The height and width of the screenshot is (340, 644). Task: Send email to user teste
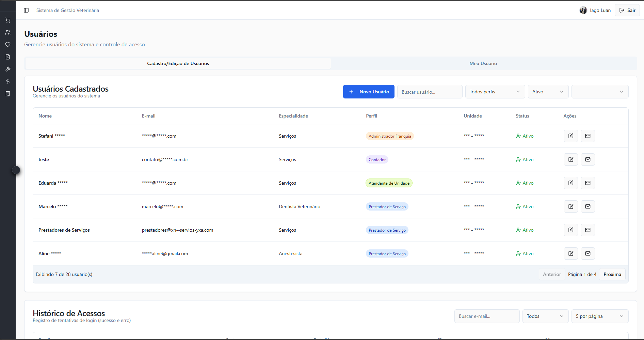pos(588,159)
